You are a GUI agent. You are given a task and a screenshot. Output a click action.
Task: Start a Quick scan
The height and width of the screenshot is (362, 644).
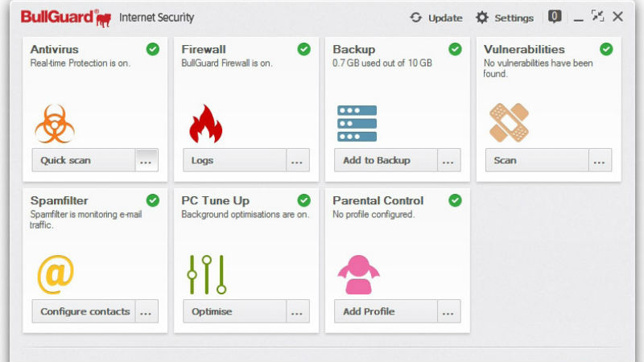coord(84,160)
